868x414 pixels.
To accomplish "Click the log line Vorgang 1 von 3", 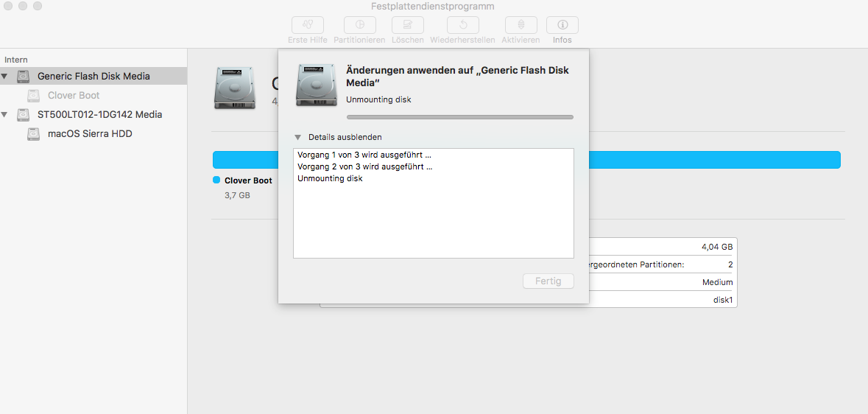I will pos(364,155).
